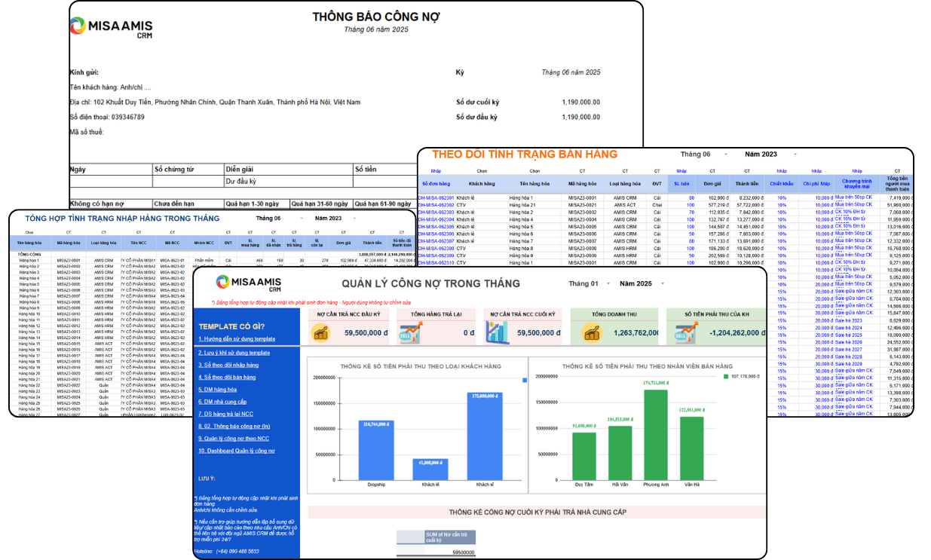931x560 pixels.
Task: Click the TỔNG CỘNG row label in the nhập hàng sheet
Action: click(x=29, y=254)
